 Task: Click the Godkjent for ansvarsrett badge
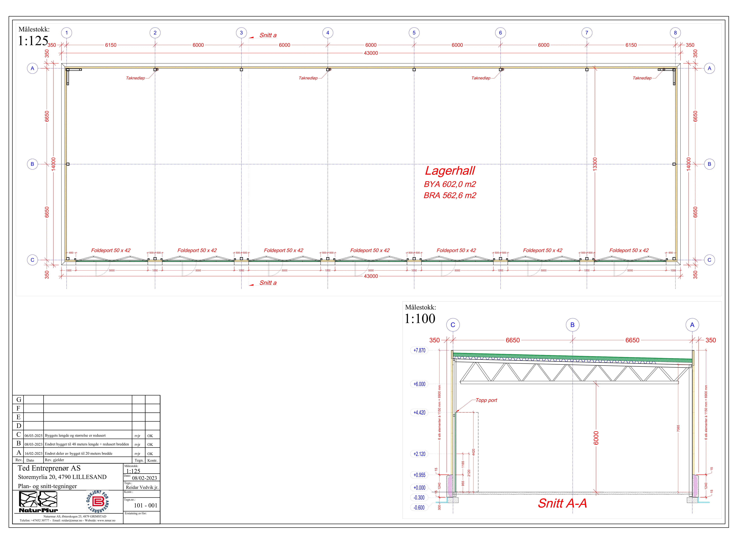tap(98, 501)
